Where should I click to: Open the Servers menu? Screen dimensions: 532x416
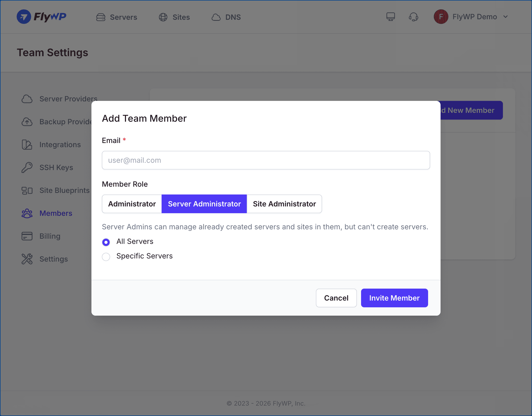tap(117, 17)
